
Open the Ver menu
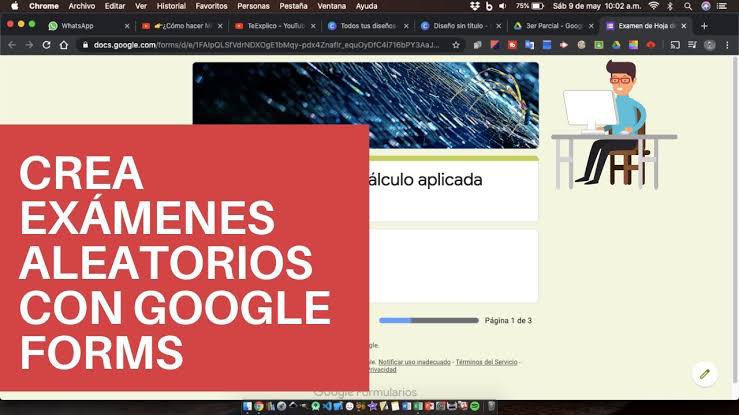141,6
